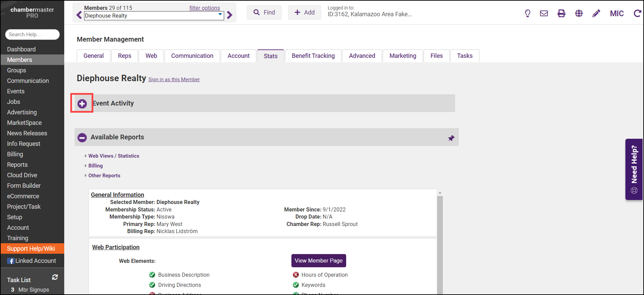Go to next member arrow
Image resolution: width=644 pixels, height=295 pixels.
[x=230, y=15]
